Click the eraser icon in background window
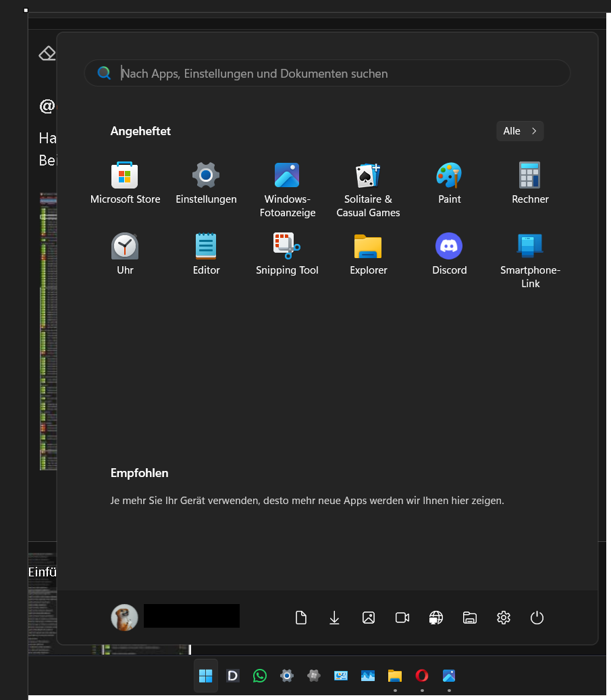This screenshot has height=700, width=611. (47, 53)
